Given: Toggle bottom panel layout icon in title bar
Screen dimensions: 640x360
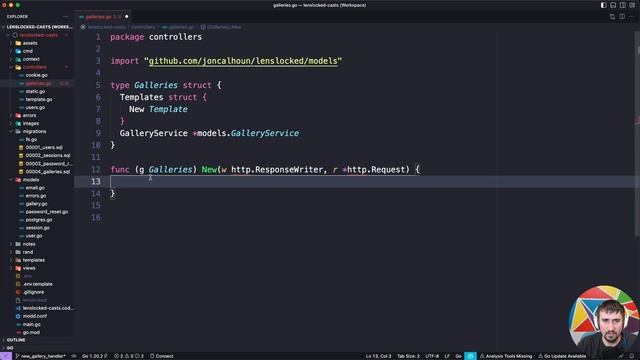Looking at the screenshot, I should 613,5.
